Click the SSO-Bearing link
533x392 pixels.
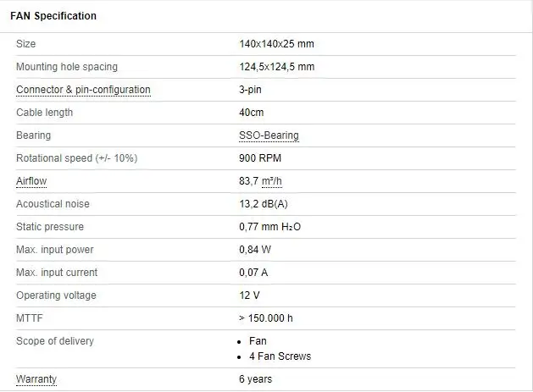269,135
